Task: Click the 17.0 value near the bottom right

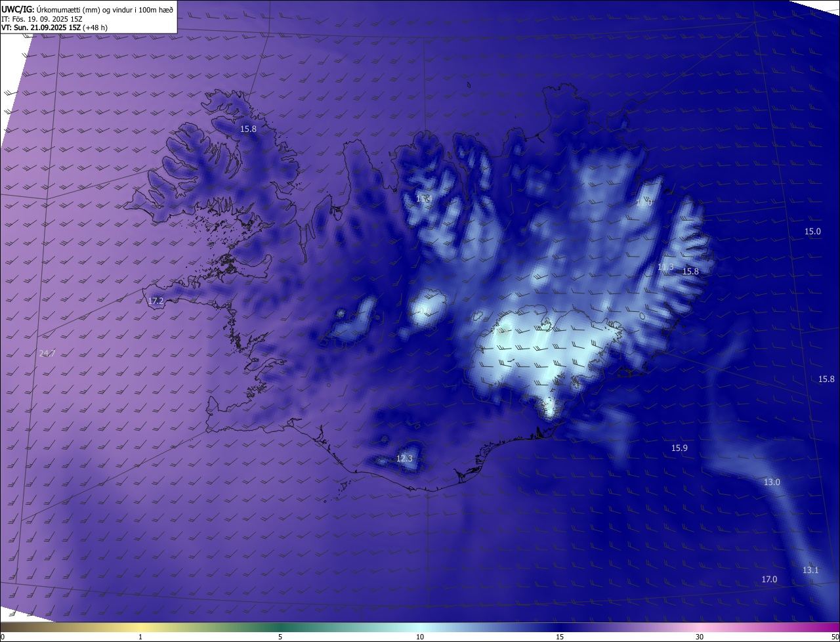Action: (769, 579)
